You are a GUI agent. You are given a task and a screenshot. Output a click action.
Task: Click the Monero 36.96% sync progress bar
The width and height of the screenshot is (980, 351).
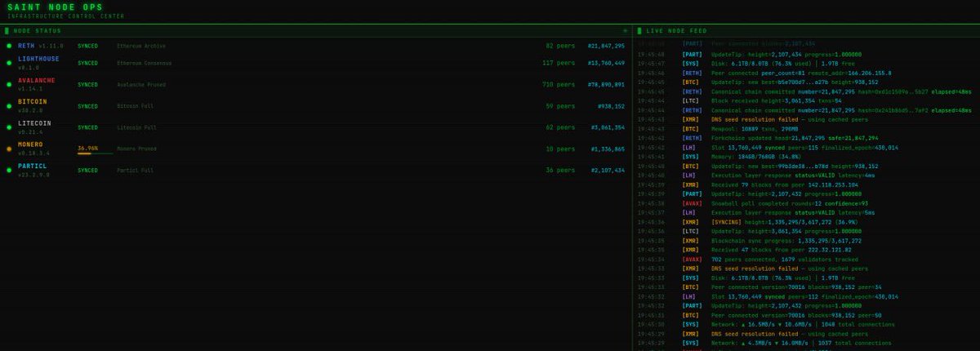(x=95, y=153)
